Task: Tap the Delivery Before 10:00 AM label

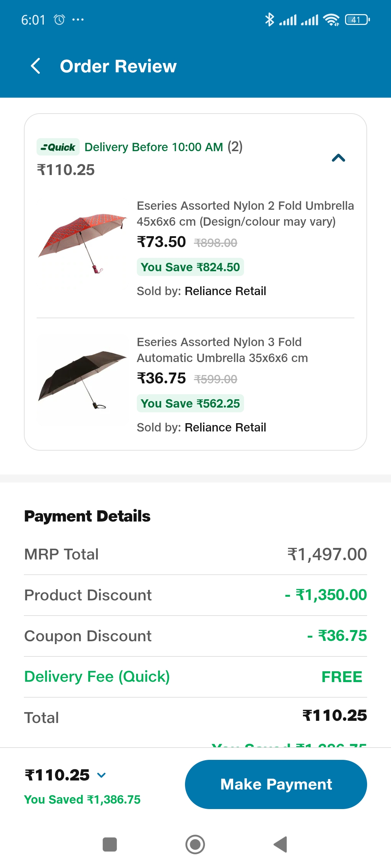Action: click(x=154, y=147)
